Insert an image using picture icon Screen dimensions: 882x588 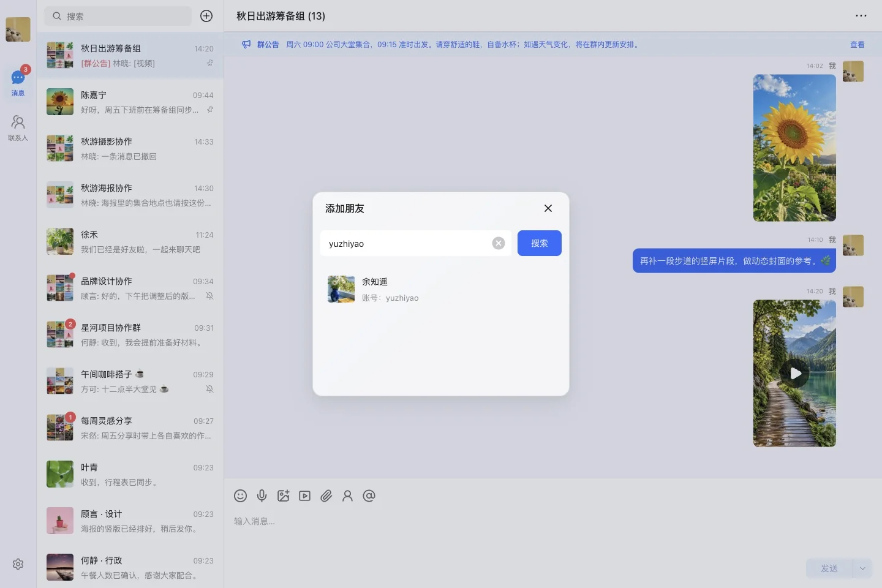283,496
